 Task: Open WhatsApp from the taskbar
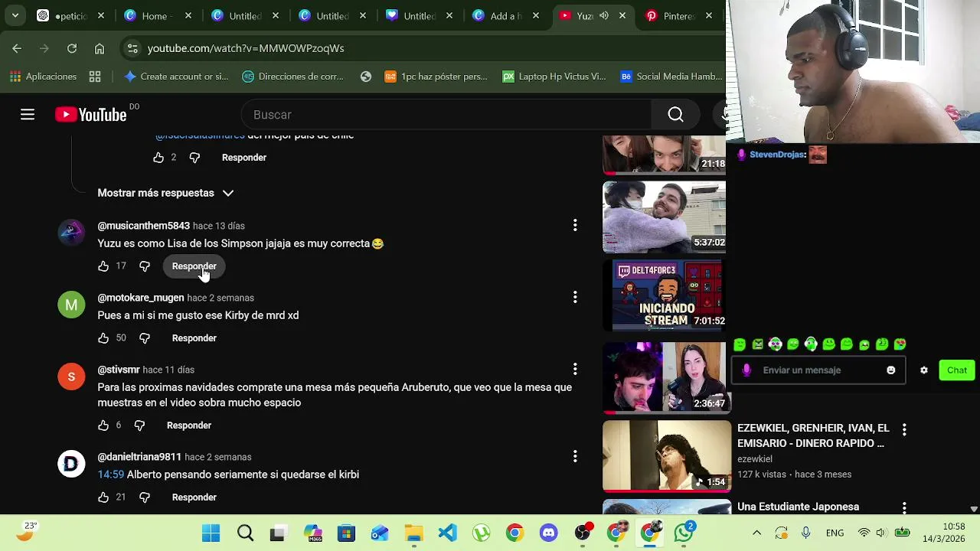pyautogui.click(x=684, y=533)
